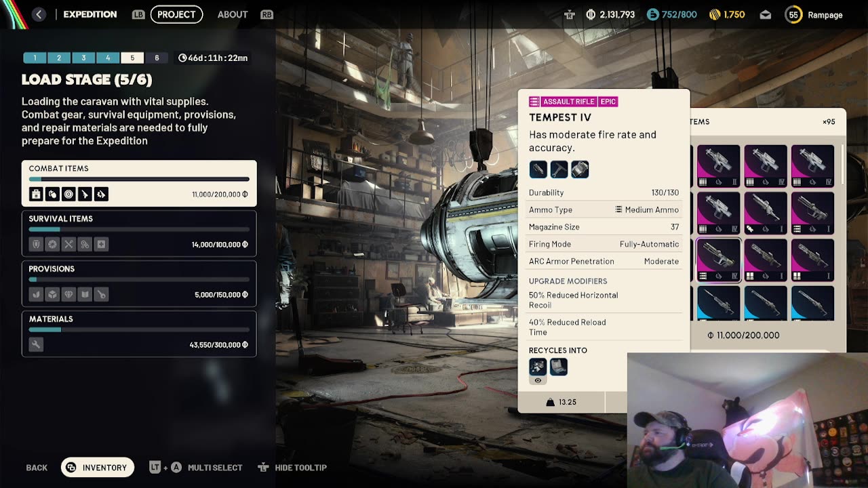The width and height of the screenshot is (868, 488).
Task: Select the pink weapon with launcher ammo icon
Action: coord(766,213)
